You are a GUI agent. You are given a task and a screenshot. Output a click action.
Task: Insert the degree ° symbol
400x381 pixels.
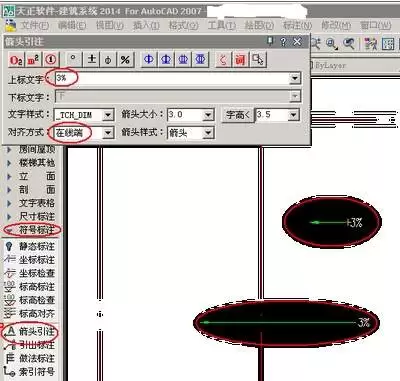(73, 60)
